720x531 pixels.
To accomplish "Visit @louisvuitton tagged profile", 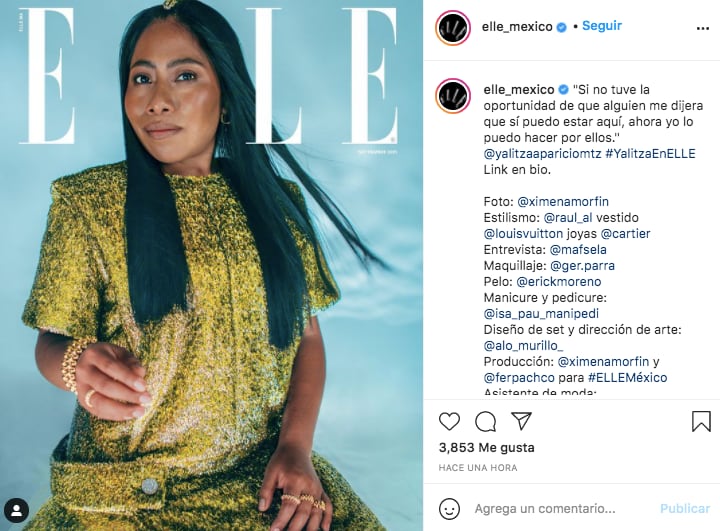I will (x=523, y=233).
